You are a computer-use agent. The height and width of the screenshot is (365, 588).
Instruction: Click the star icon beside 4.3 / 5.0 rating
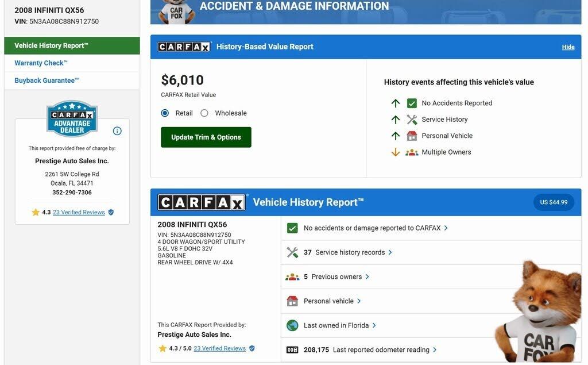coord(163,348)
